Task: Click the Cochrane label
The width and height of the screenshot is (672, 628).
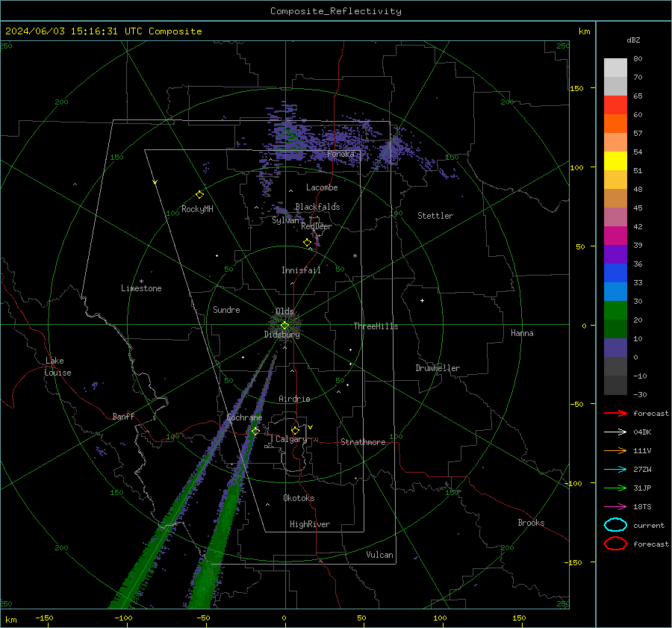Action: pyautogui.click(x=244, y=417)
